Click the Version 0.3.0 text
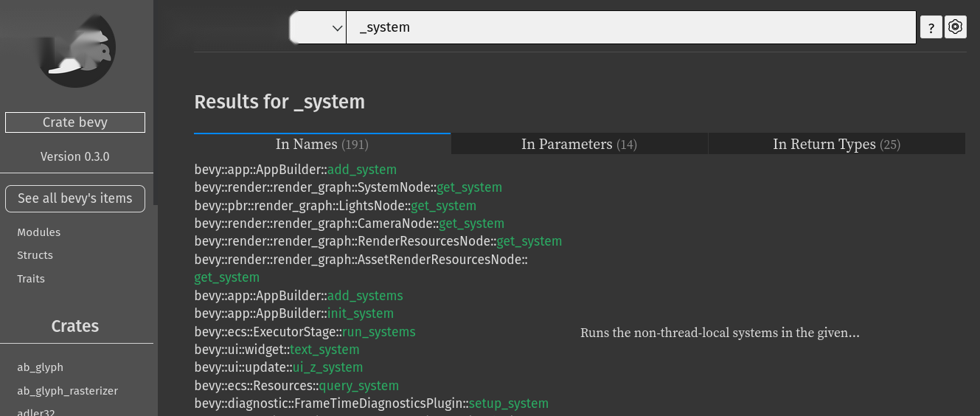 (x=75, y=156)
